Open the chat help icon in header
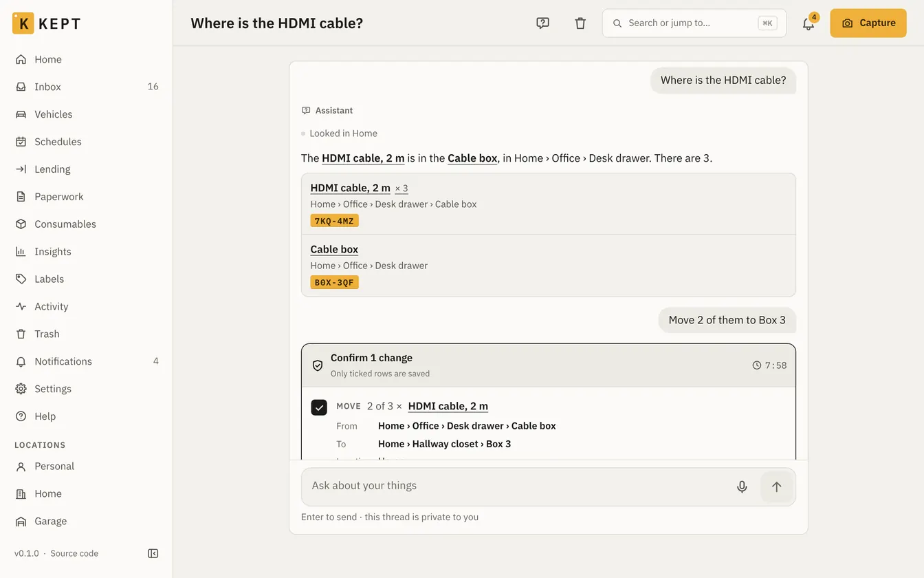924x578 pixels. (542, 23)
